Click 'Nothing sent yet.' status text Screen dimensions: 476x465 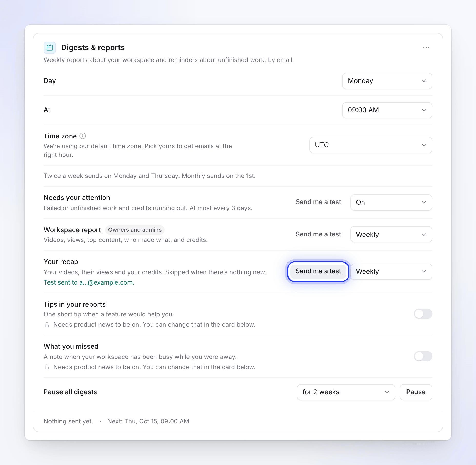pyautogui.click(x=68, y=421)
